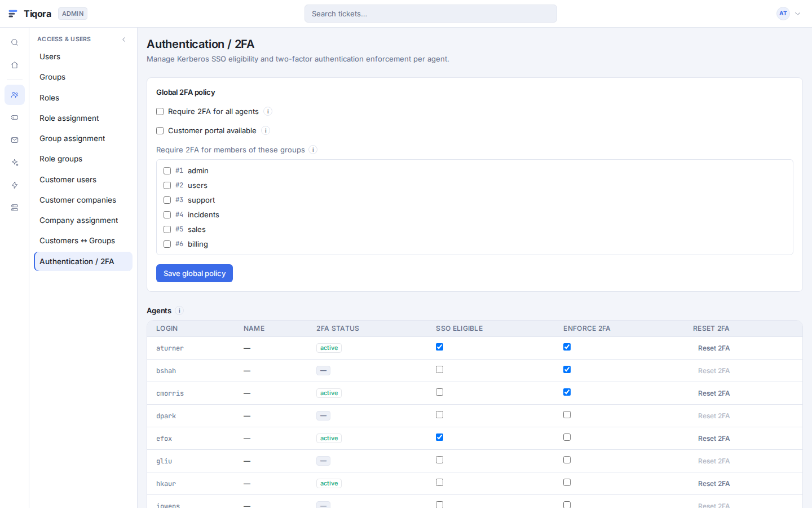Click the lightning bolt icon in rail
The width and height of the screenshot is (812, 508).
tap(15, 185)
